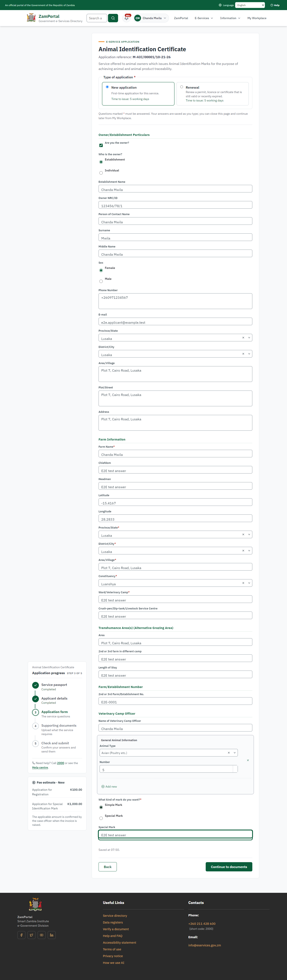Image resolution: width=287 pixels, height=980 pixels.
Task: Click the Latitude input field
Action: pos(175,502)
